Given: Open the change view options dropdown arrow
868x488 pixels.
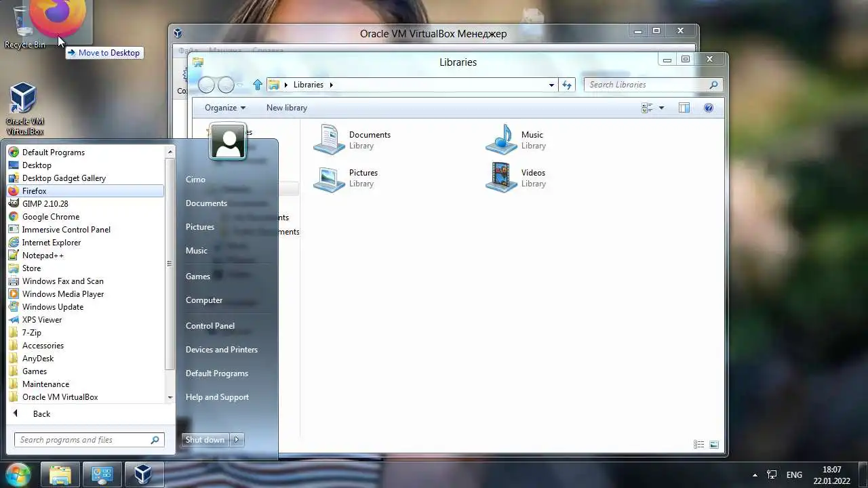Looking at the screenshot, I should click(661, 108).
